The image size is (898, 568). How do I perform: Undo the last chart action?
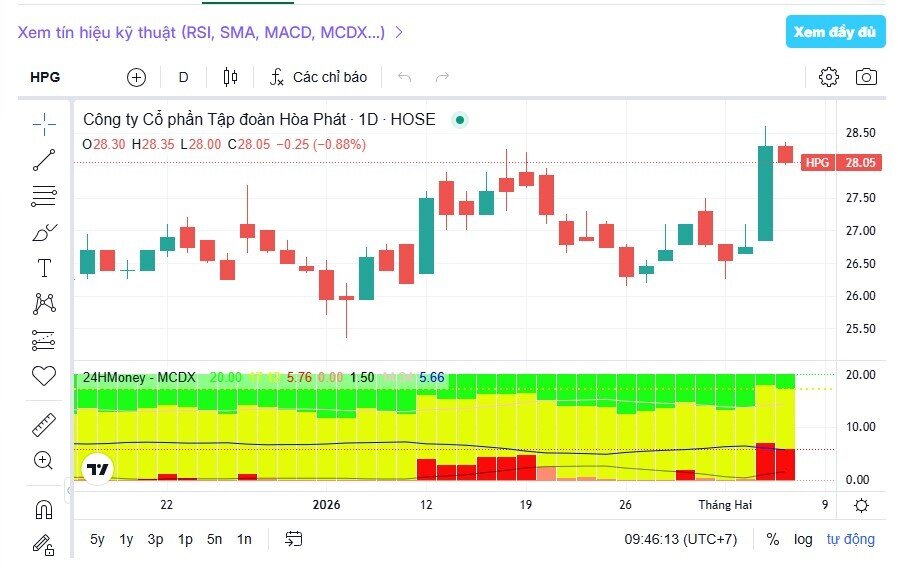coord(404,77)
